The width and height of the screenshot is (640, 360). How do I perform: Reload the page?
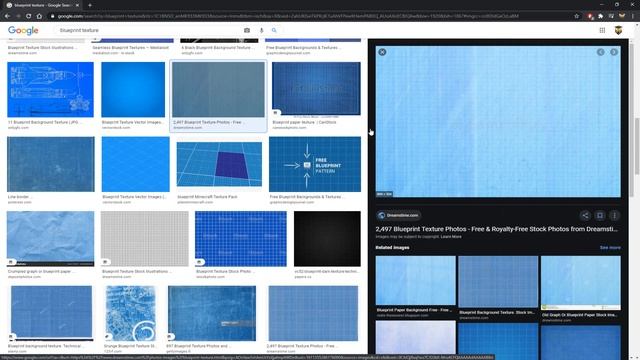pos(29,16)
